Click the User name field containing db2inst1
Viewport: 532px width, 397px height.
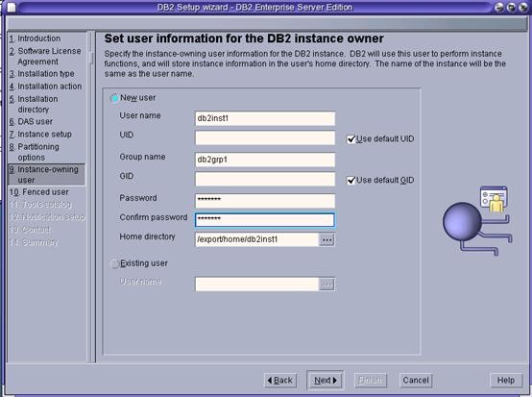click(x=265, y=118)
